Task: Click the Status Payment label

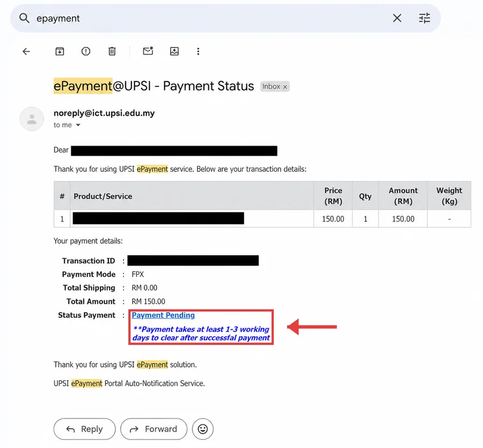Action: [86, 315]
